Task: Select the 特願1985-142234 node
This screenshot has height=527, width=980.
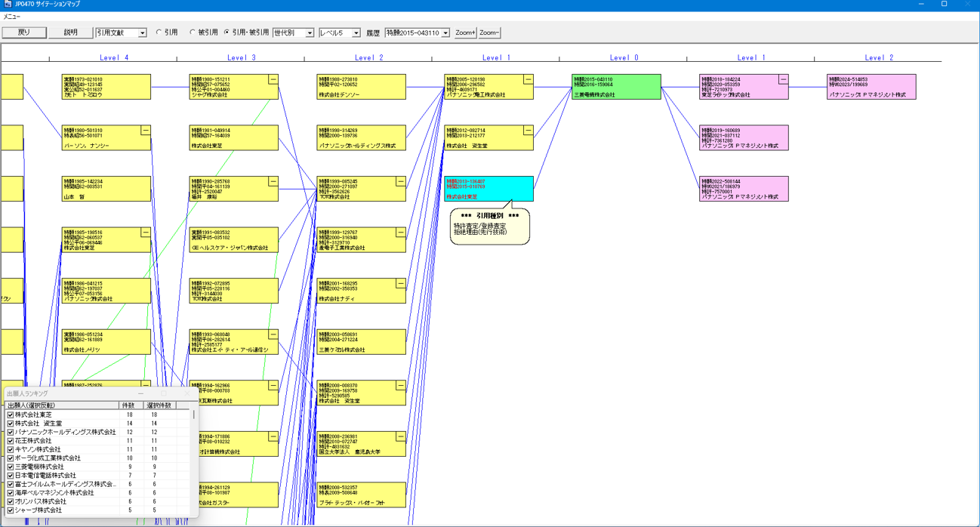Action: click(x=106, y=189)
